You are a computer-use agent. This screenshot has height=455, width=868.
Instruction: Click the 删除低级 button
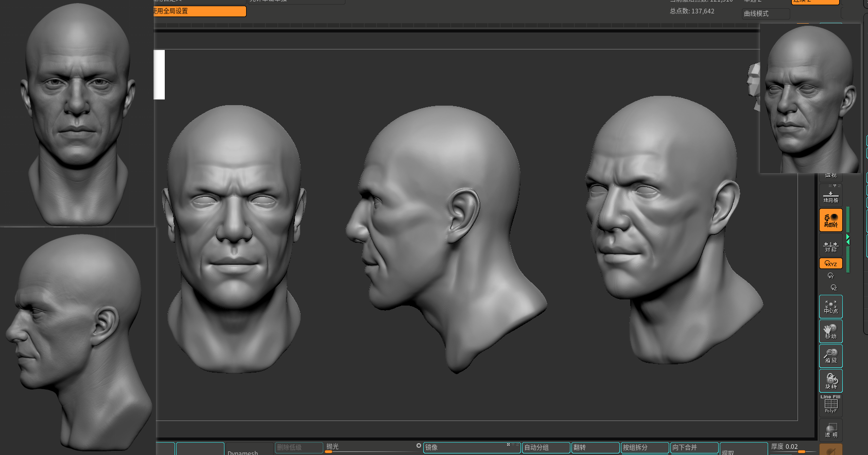[x=299, y=448]
